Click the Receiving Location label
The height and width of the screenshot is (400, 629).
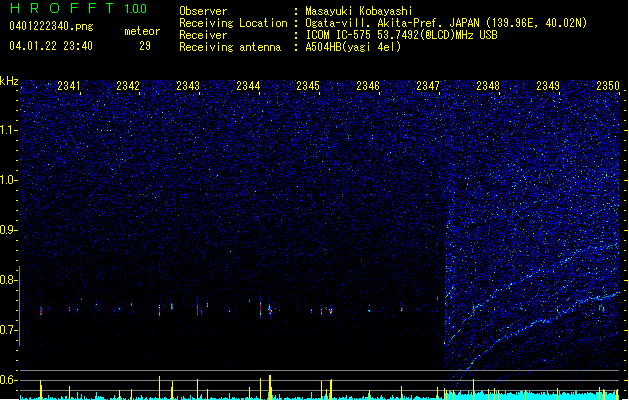pyautogui.click(x=233, y=23)
